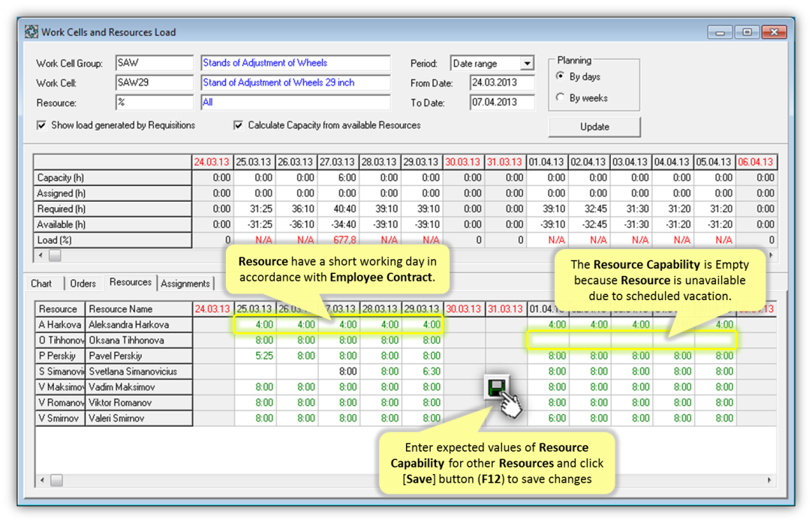Select the Resources tab
The image size is (812, 523).
point(131,282)
